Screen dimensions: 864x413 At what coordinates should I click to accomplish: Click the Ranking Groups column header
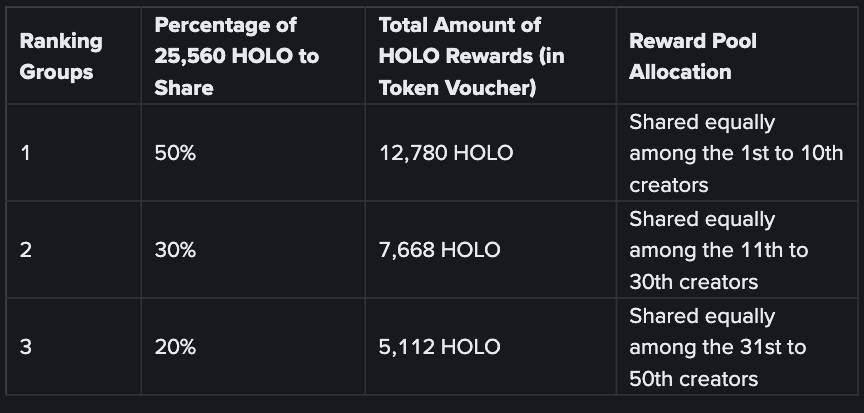[61, 56]
